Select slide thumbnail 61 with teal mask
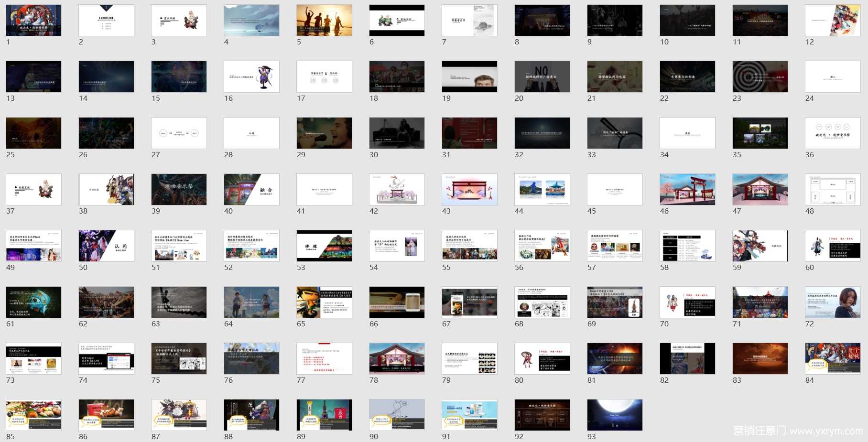Image resolution: width=868 pixels, height=442 pixels. coord(33,302)
